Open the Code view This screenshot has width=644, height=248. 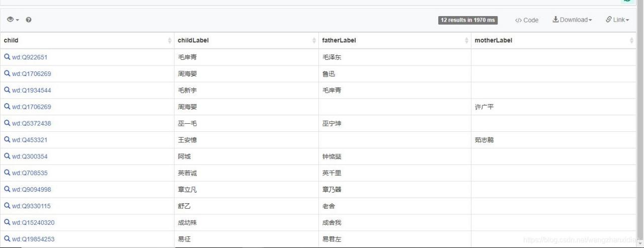click(526, 20)
